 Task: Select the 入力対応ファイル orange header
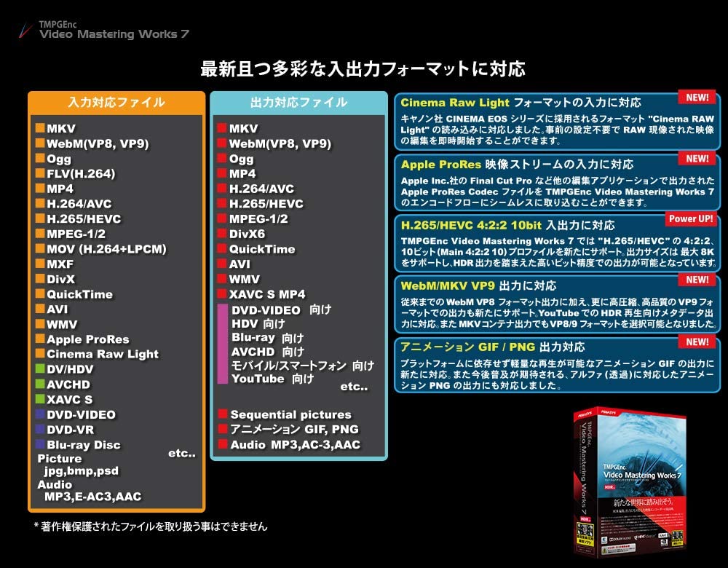pos(116,103)
